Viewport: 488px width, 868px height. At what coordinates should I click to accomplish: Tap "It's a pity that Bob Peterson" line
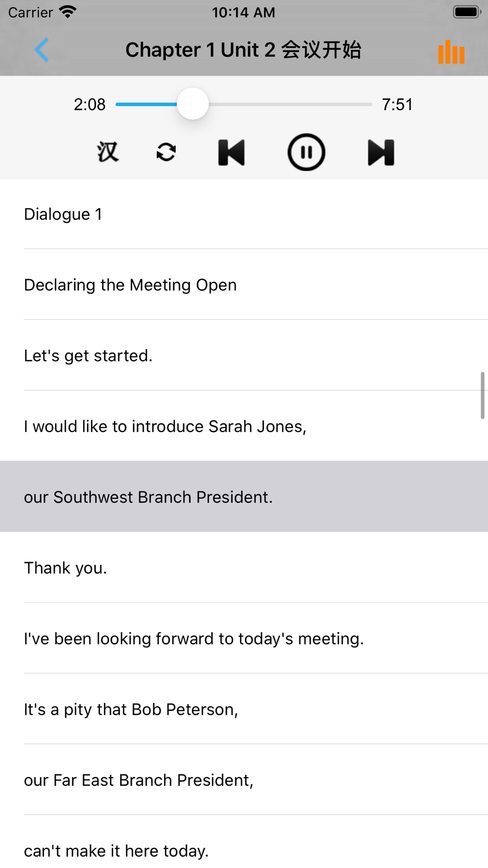[131, 710]
